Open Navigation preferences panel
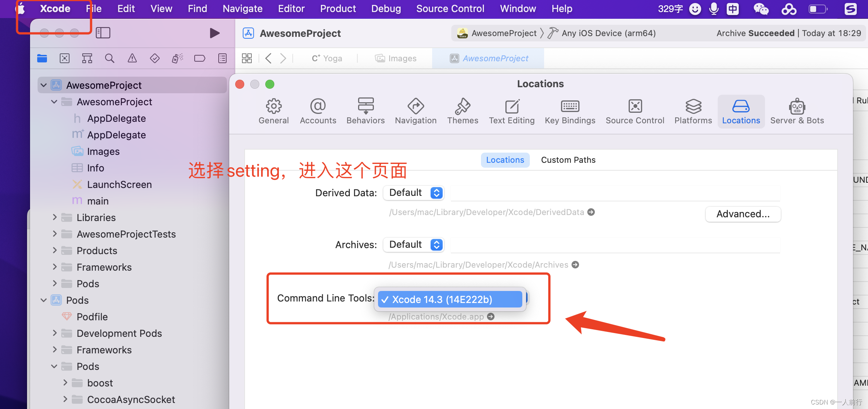The height and width of the screenshot is (409, 868). pos(416,110)
